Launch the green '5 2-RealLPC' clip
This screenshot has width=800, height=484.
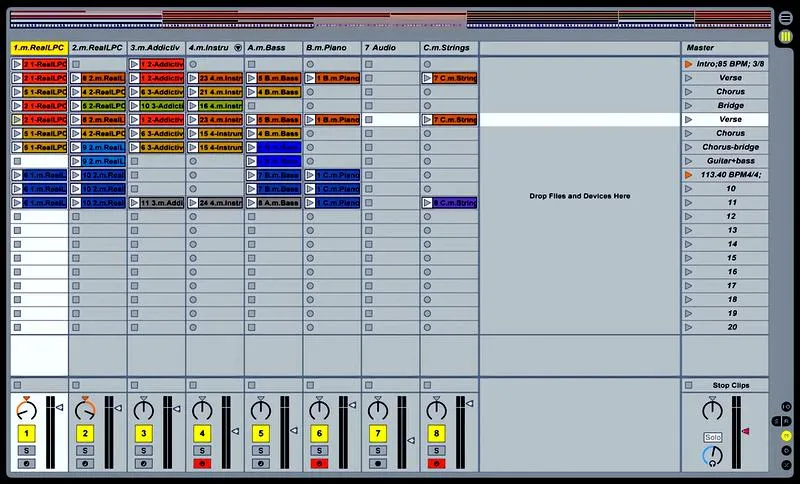(76, 106)
